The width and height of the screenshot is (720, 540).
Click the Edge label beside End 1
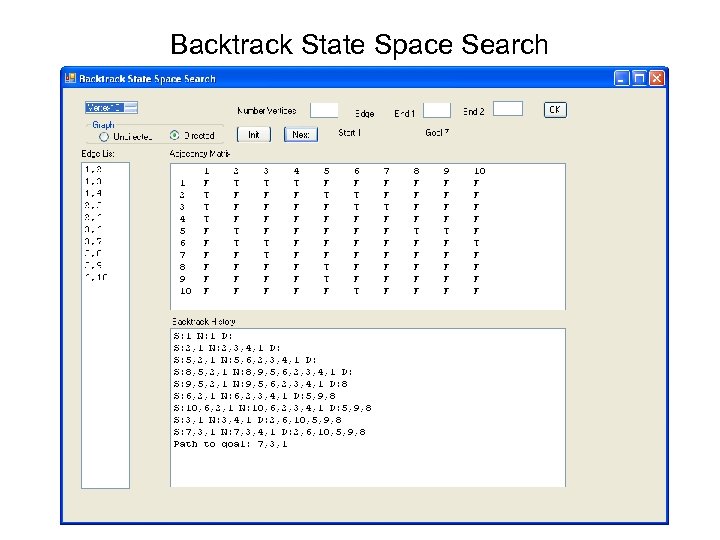point(365,113)
